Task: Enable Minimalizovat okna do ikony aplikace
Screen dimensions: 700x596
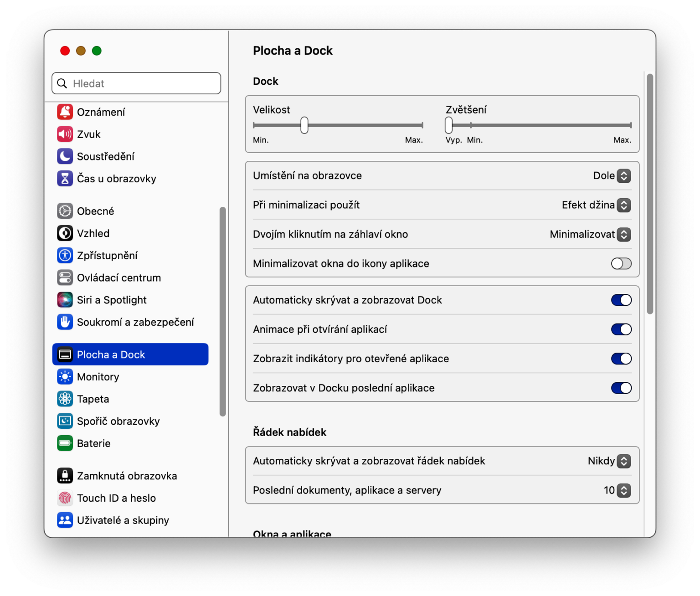Action: [x=621, y=263]
